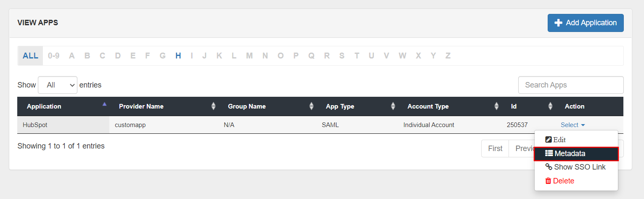Click the Id value 250537

point(517,125)
